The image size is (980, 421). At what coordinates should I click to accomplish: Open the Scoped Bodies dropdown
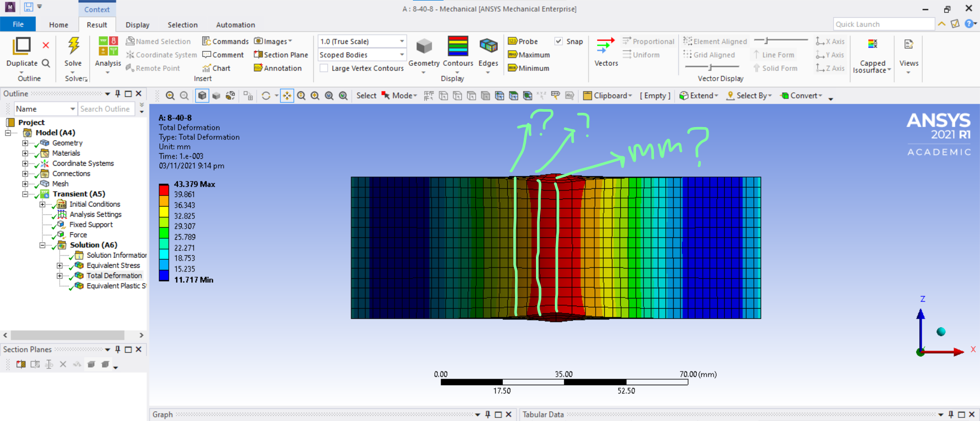362,55
